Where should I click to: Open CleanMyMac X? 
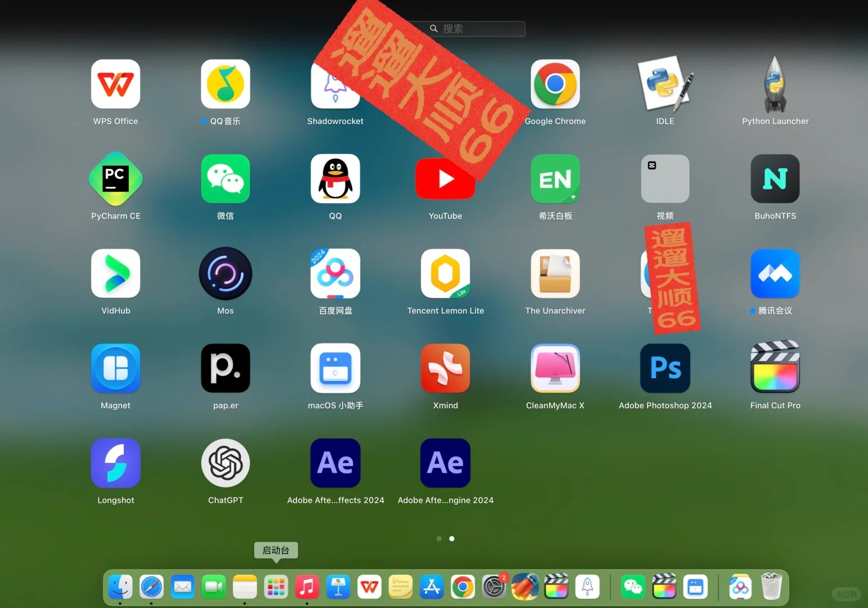(x=555, y=368)
